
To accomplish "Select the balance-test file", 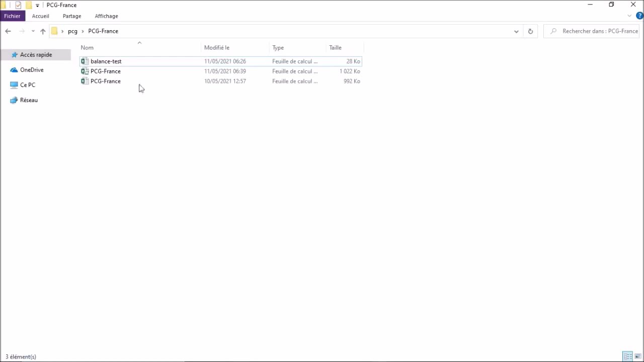I will pyautogui.click(x=220, y=61).
